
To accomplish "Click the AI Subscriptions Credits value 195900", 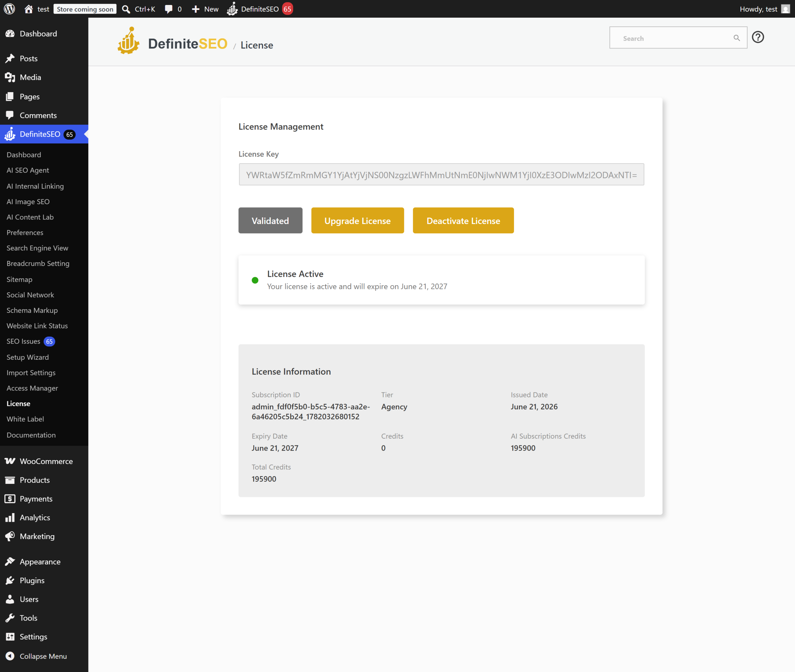I will pos(523,448).
